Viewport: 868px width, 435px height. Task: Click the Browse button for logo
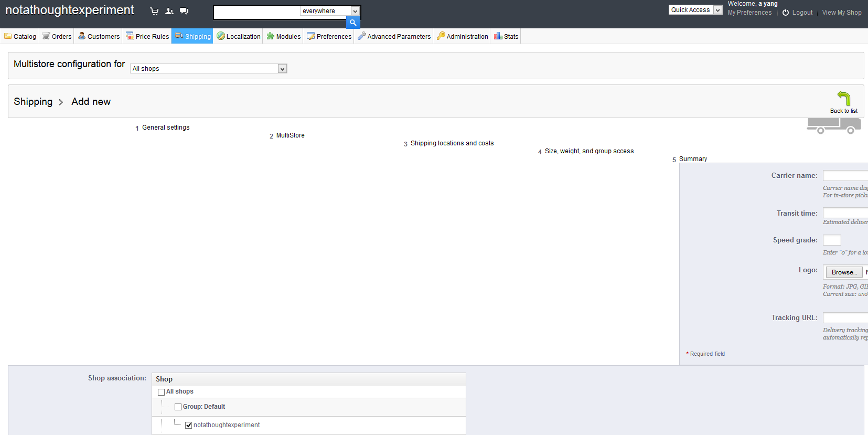click(x=844, y=272)
